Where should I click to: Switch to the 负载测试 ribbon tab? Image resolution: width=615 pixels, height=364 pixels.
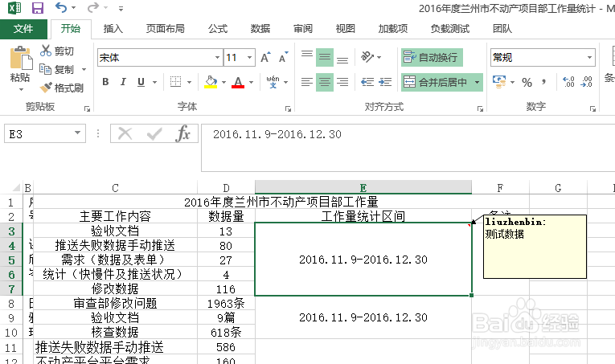[x=450, y=29]
